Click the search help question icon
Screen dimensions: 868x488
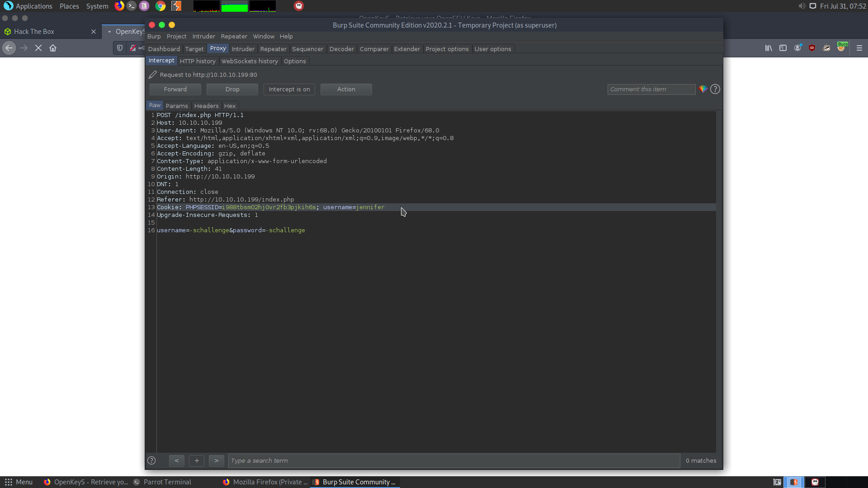coord(151,460)
